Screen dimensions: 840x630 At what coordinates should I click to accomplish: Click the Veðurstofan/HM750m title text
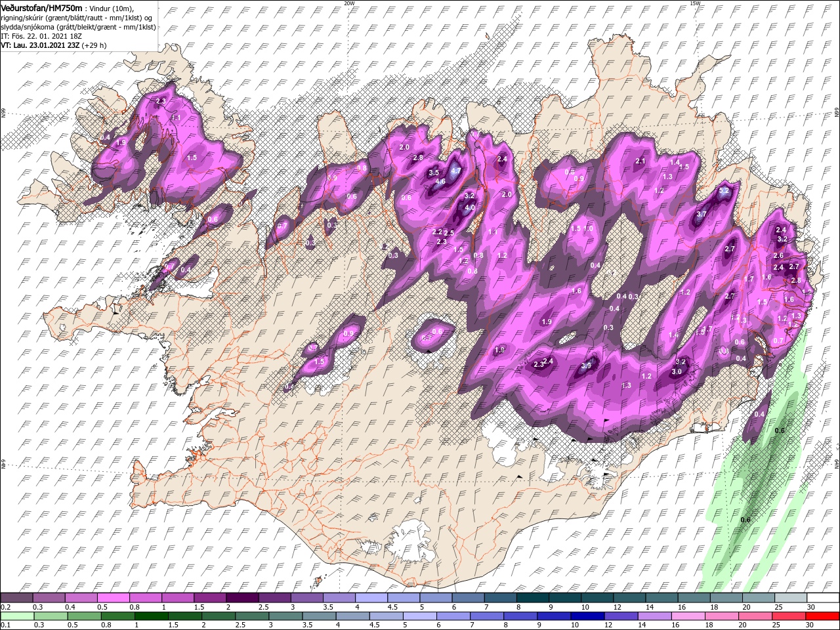coord(41,8)
